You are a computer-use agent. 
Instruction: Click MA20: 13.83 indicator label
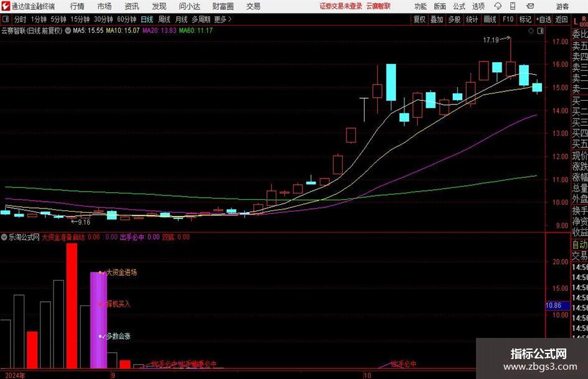click(159, 30)
